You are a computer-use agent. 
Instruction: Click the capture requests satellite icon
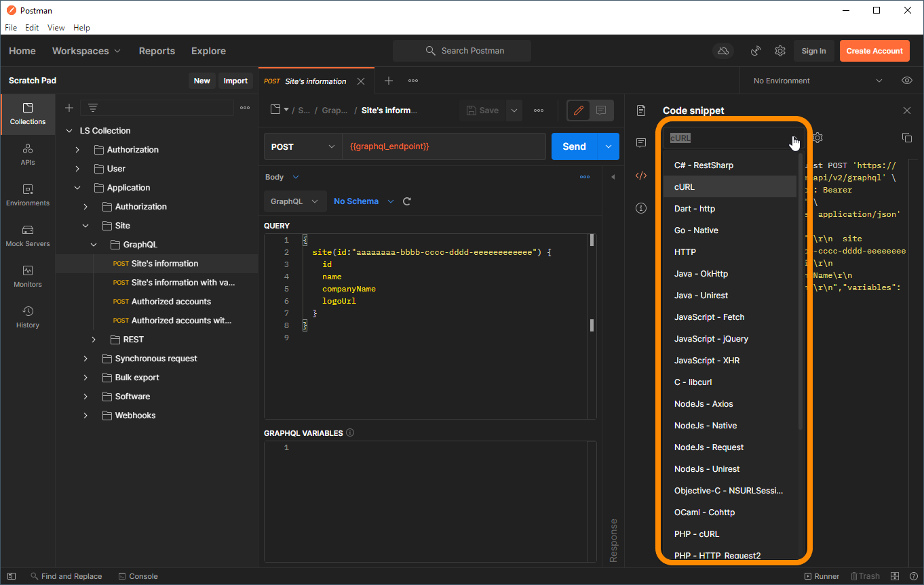pos(756,51)
